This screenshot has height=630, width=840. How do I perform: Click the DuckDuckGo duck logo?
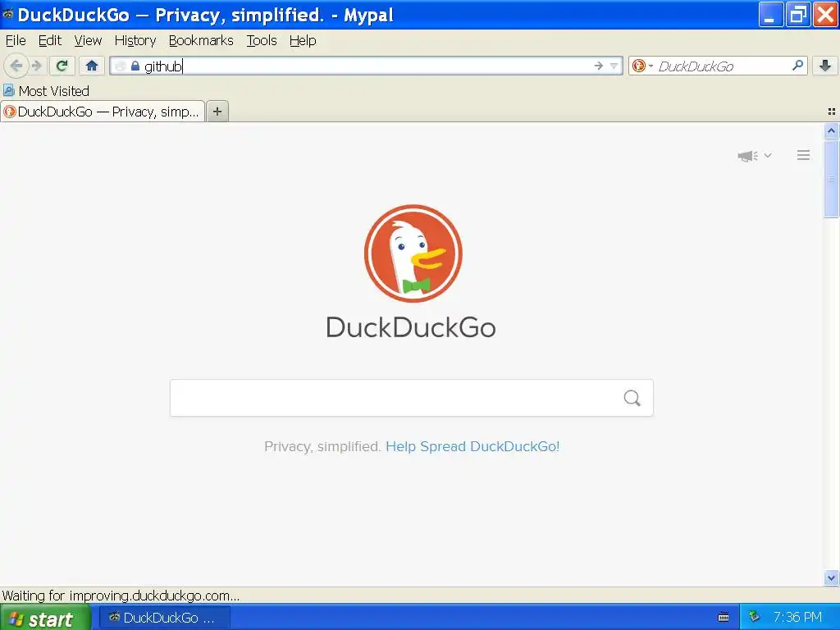point(413,253)
